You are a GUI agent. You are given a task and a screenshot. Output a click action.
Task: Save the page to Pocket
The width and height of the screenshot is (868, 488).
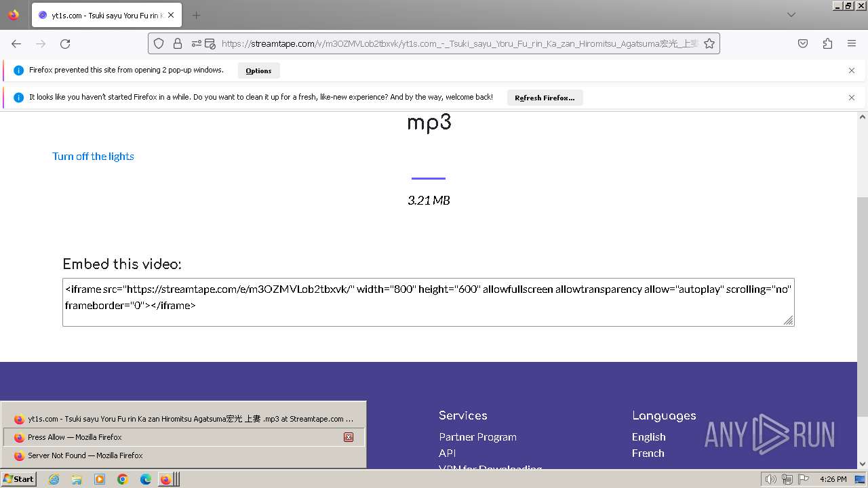coord(803,43)
